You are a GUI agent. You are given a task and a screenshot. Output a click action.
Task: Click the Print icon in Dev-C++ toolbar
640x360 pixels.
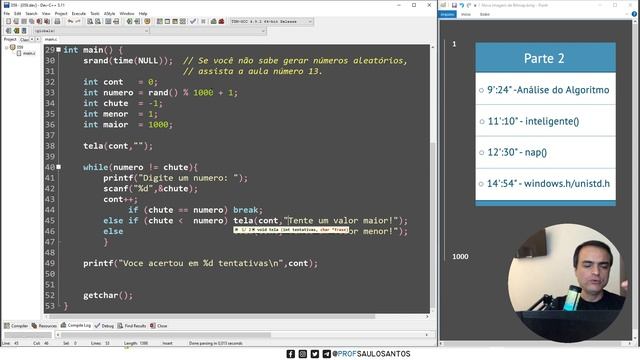[x=57, y=21]
